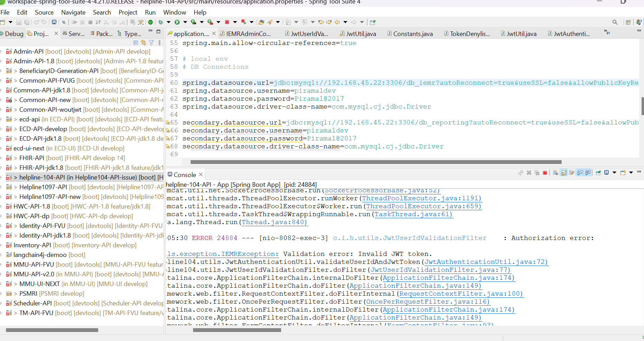This screenshot has height=341, width=644.
Task: Switch to the Constants.java tab
Action: point(410,34)
